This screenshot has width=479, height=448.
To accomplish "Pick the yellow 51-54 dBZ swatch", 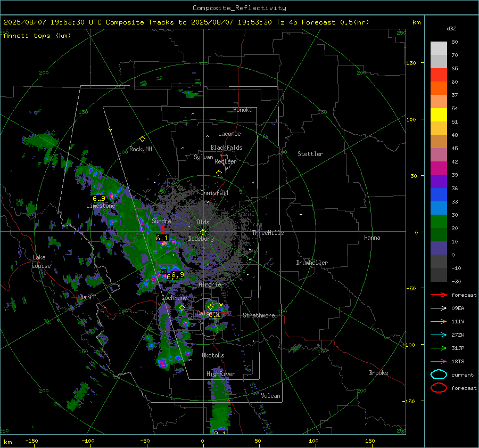I will 439,115.
